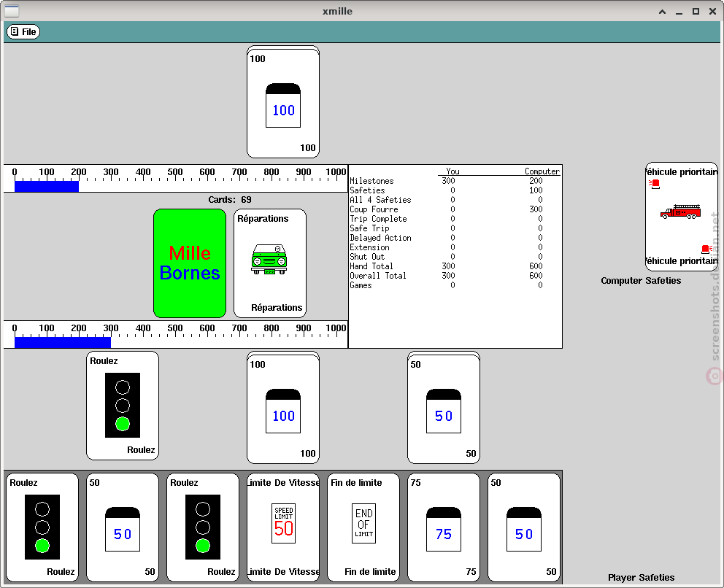Minimize the xmille window
This screenshot has height=588, width=724.
click(x=679, y=12)
